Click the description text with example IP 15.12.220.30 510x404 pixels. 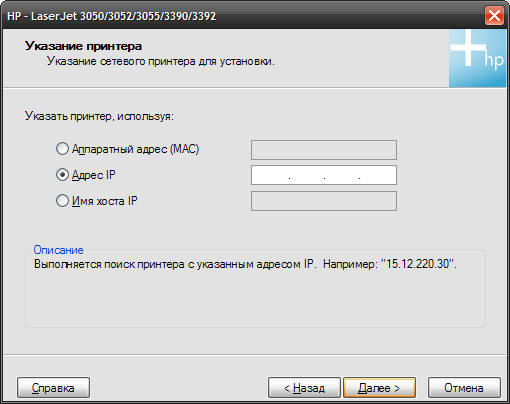point(245,264)
